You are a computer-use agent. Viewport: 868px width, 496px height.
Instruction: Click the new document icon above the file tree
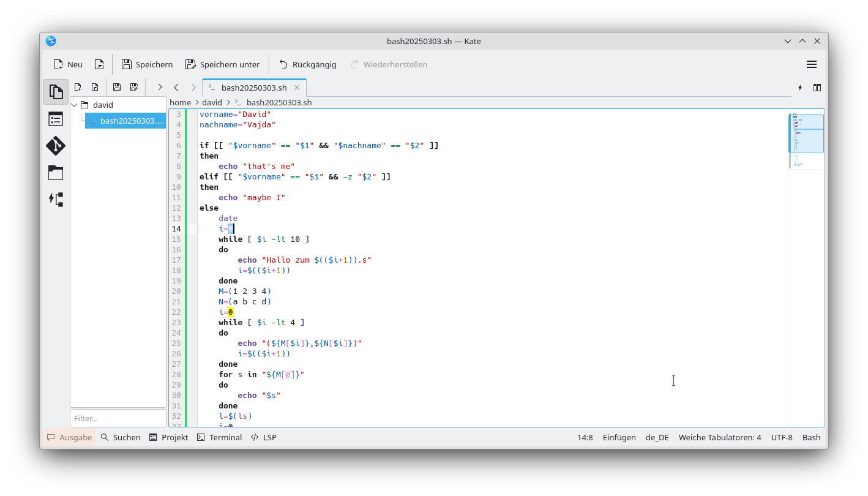tap(78, 86)
